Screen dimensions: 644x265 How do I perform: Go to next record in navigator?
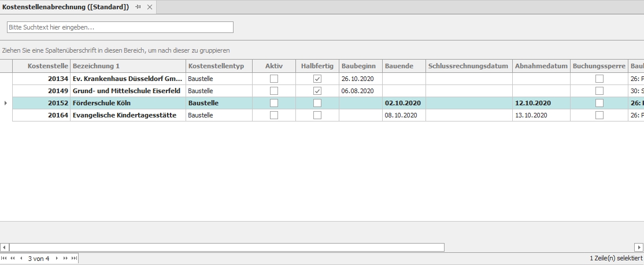57,258
